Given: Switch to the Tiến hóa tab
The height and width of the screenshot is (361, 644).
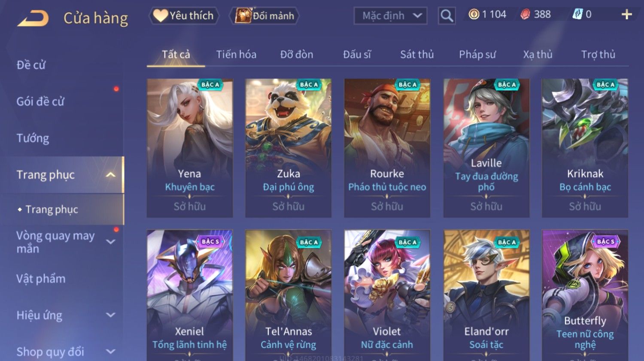Looking at the screenshot, I should [x=236, y=55].
